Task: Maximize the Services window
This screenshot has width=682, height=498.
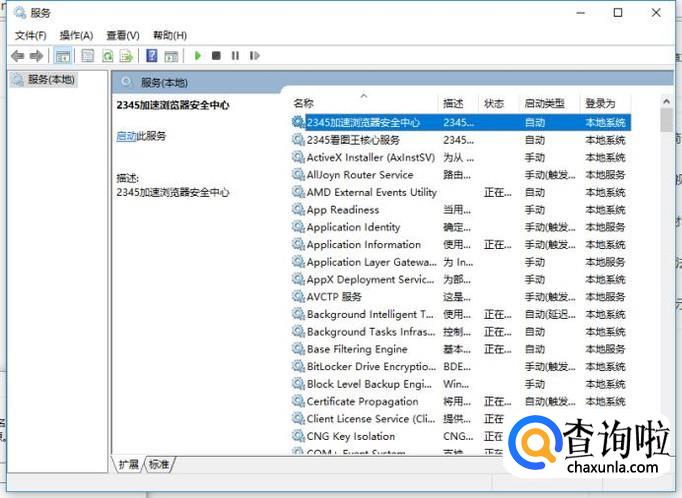Action: point(618,13)
